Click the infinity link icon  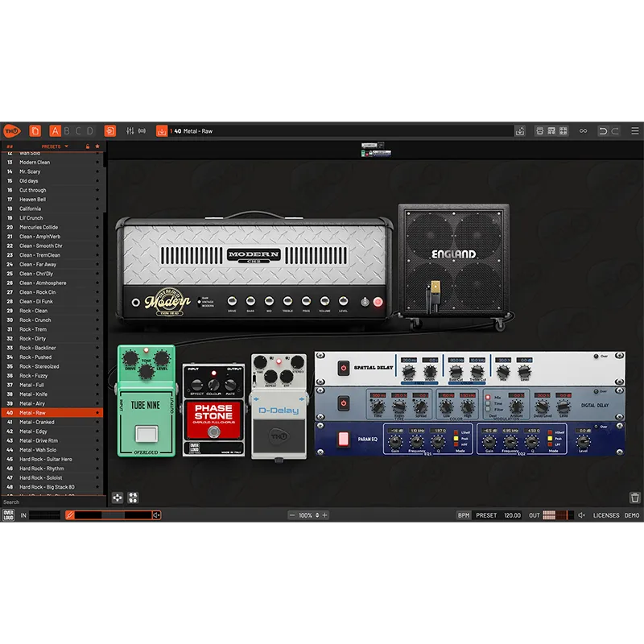pyautogui.click(x=583, y=131)
